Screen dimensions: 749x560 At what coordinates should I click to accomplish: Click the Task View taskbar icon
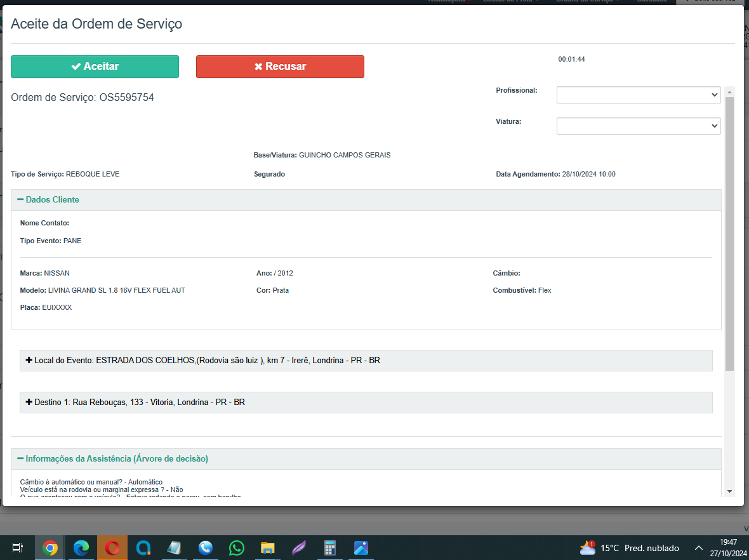pyautogui.click(x=18, y=548)
